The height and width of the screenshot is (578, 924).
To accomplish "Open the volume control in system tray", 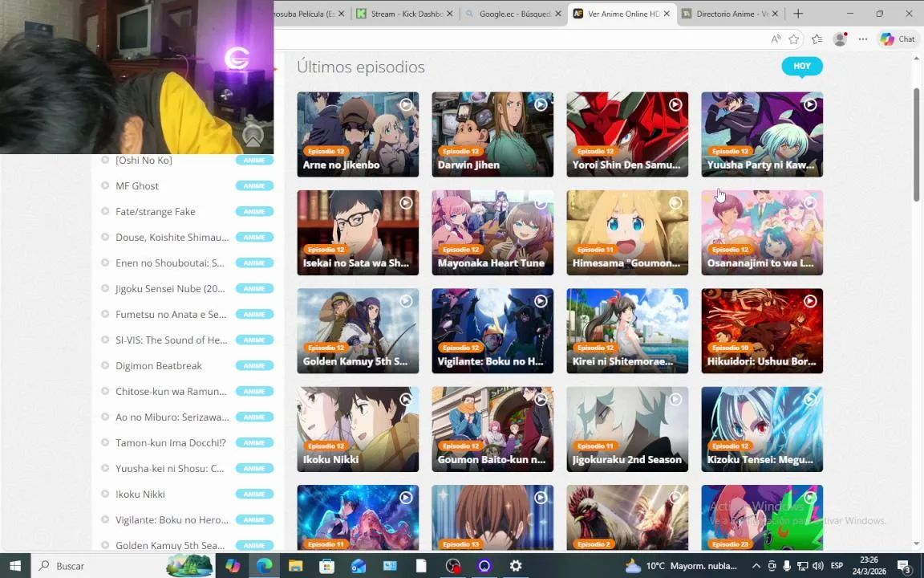I will coord(817,566).
